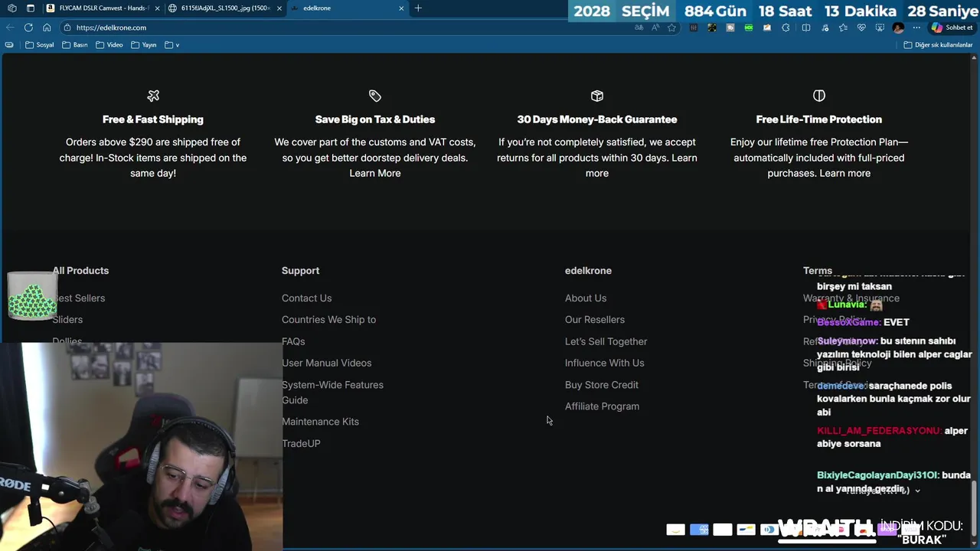The height and width of the screenshot is (551, 980).
Task: Open Let's Sell Together link
Action: tap(606, 341)
